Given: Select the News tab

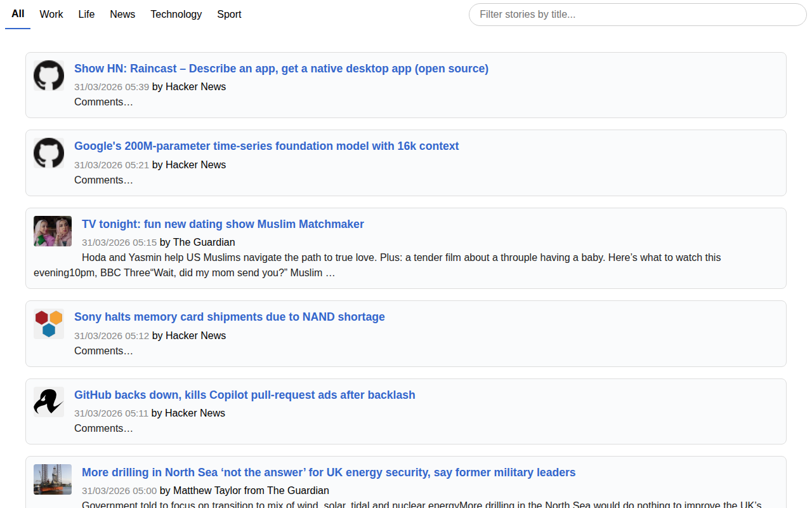Looking at the screenshot, I should 122,14.
